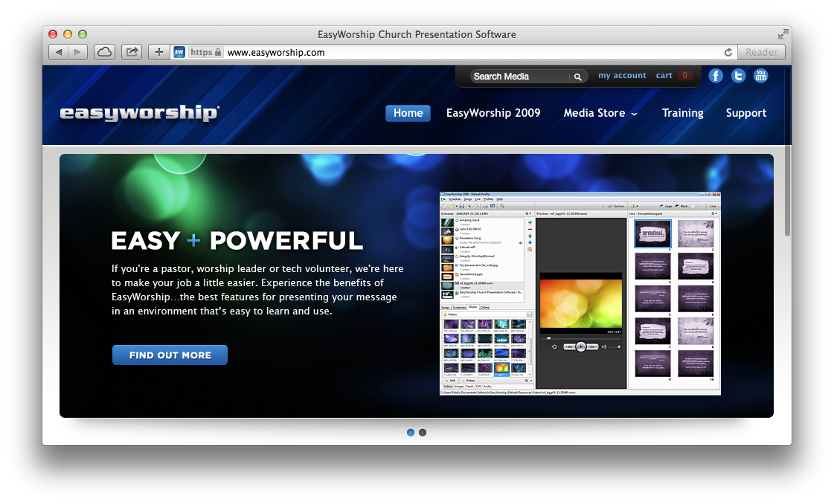Open the Training menu item
Image resolution: width=834 pixels, height=504 pixels.
tap(682, 113)
